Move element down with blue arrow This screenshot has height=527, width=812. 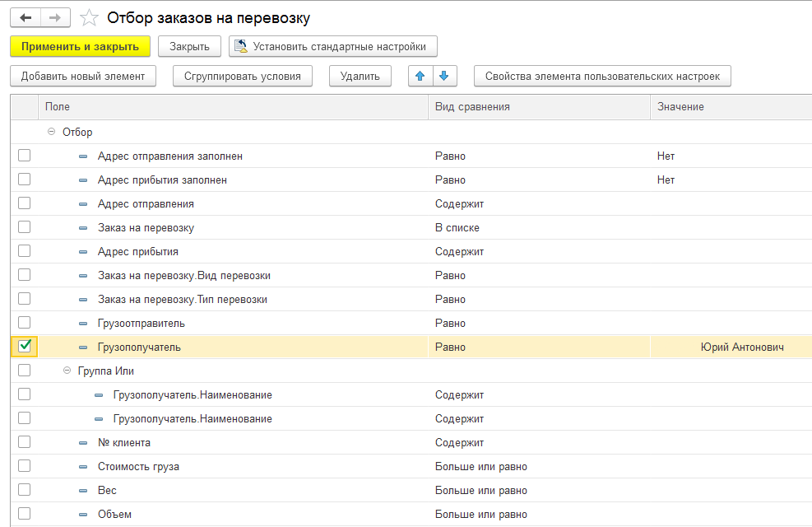tap(443, 77)
